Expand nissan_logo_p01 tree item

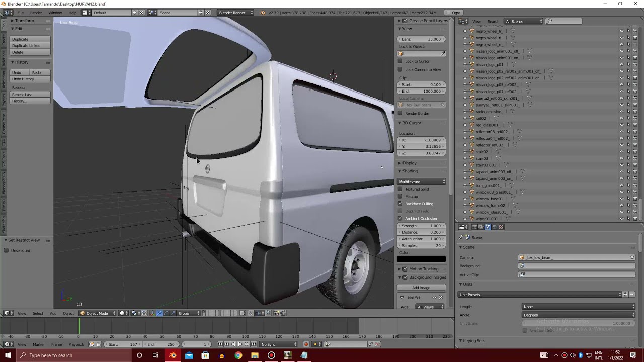click(465, 64)
